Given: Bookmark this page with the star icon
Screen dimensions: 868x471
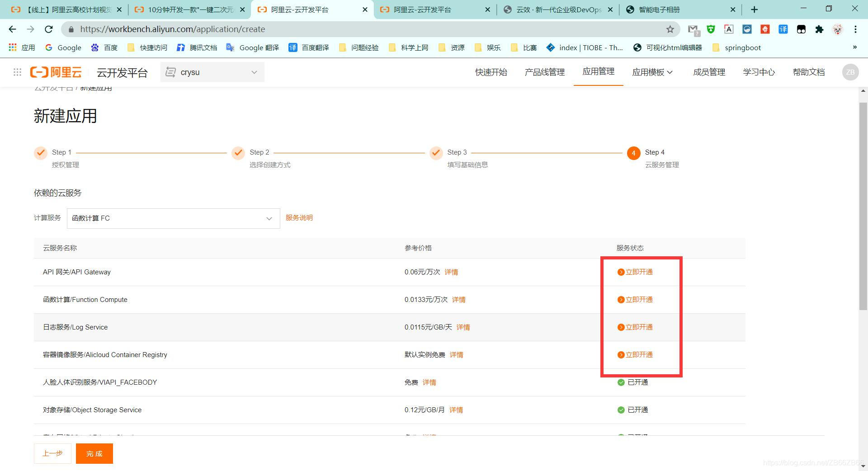Looking at the screenshot, I should (670, 29).
